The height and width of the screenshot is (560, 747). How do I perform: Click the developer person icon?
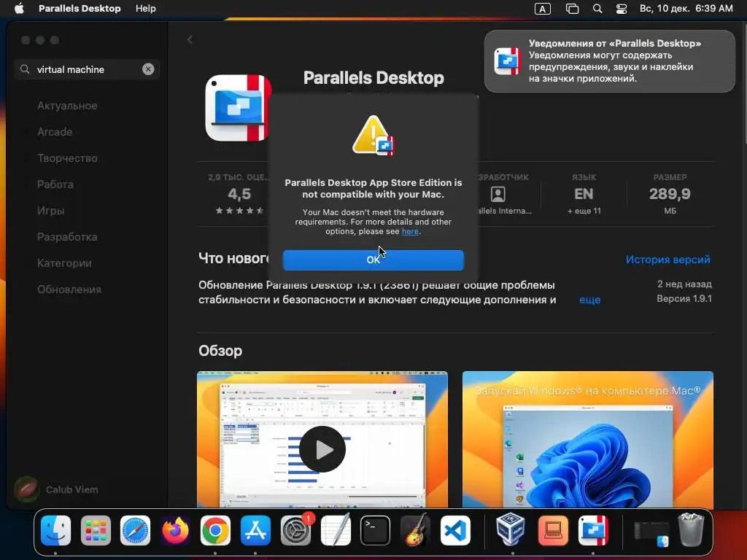498,194
